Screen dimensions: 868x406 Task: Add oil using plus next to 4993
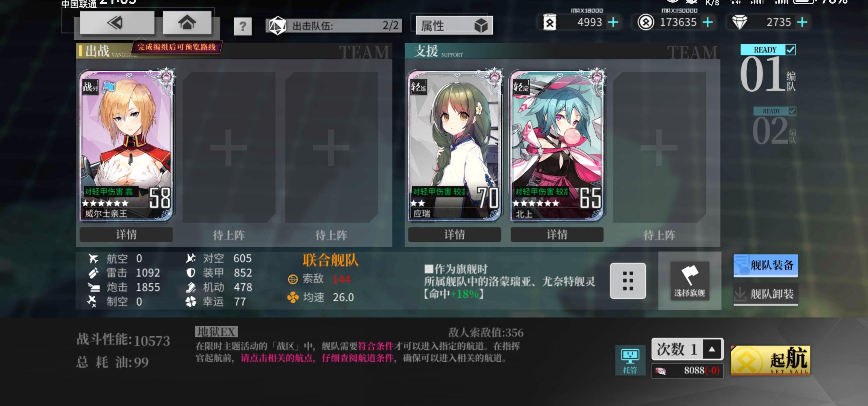pos(613,22)
